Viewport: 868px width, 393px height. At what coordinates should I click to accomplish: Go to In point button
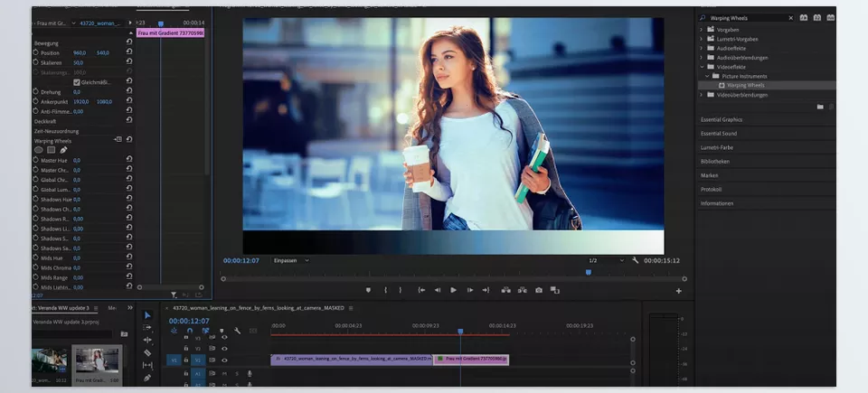[421, 290]
